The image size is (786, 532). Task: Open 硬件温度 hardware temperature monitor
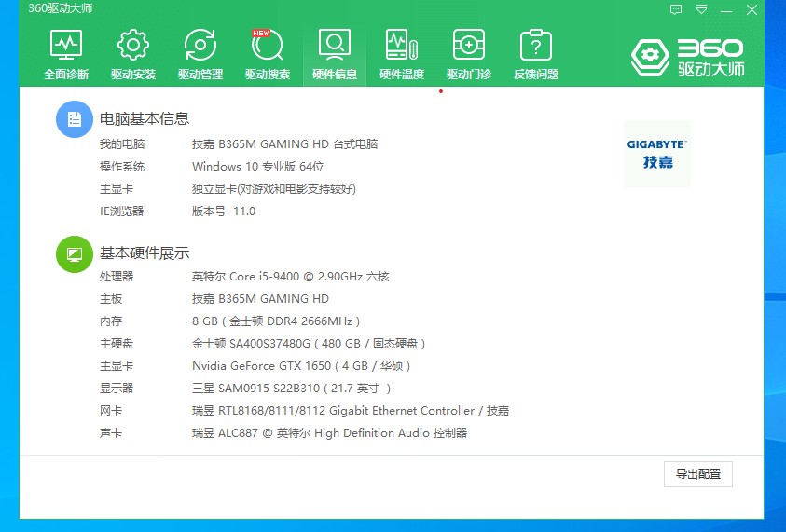[402, 55]
